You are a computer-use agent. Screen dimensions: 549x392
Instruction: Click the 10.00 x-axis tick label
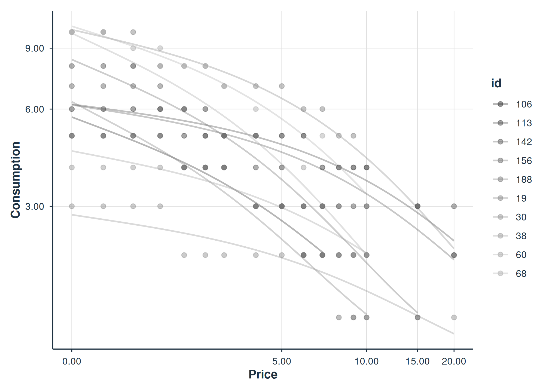pyautogui.click(x=366, y=361)
